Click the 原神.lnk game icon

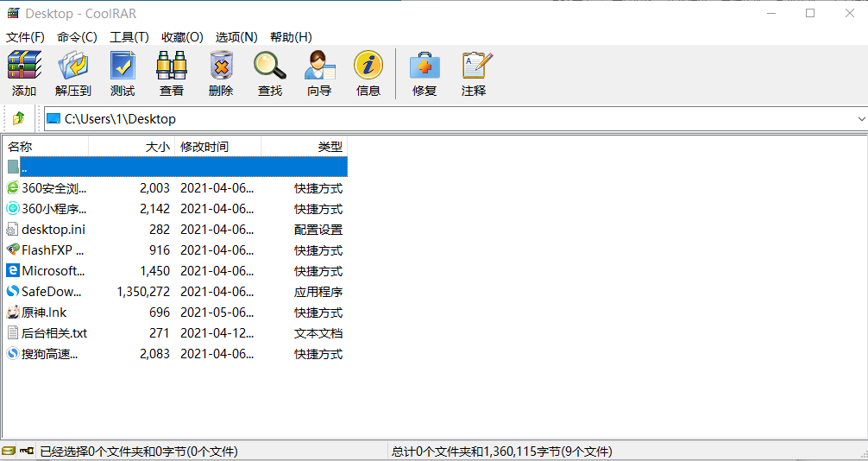click(13, 312)
